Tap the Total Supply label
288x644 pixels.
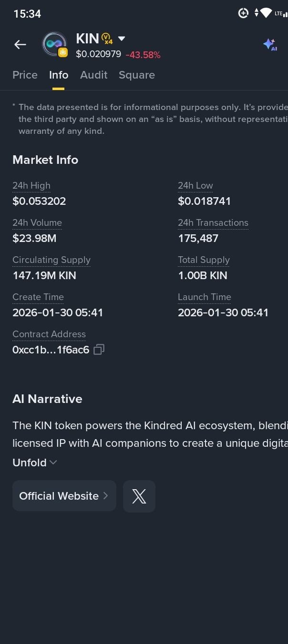(x=204, y=260)
